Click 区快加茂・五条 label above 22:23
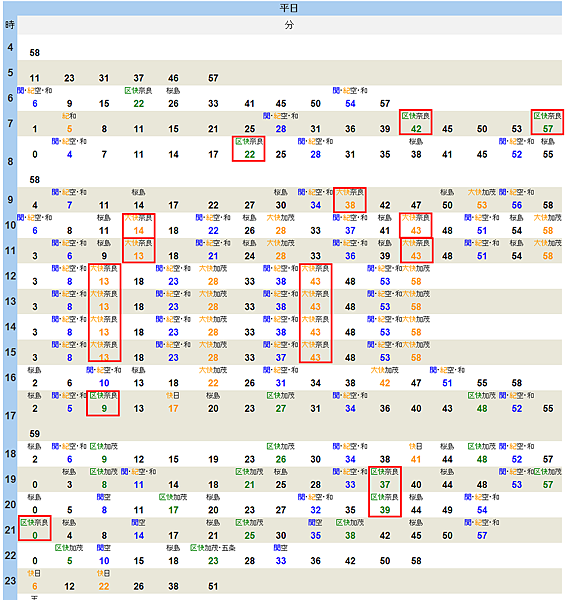Screen dimensions: 570x600 [x=213, y=548]
